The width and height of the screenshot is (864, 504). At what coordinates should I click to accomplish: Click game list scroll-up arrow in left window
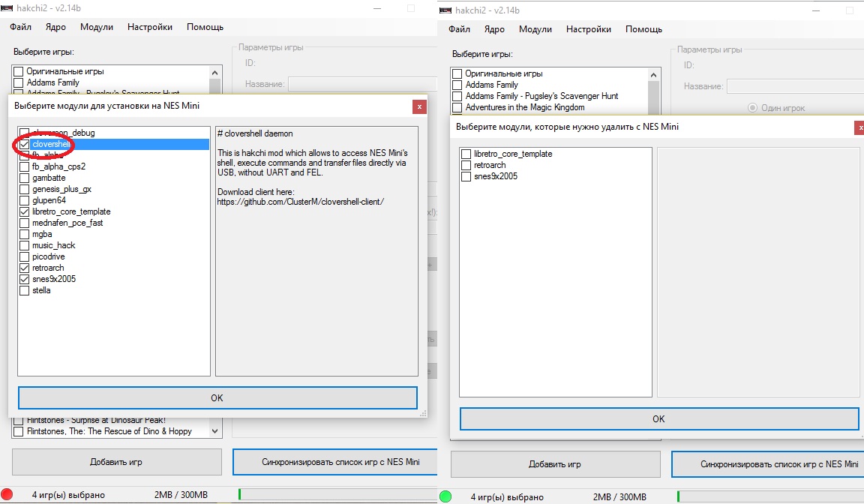tap(215, 73)
